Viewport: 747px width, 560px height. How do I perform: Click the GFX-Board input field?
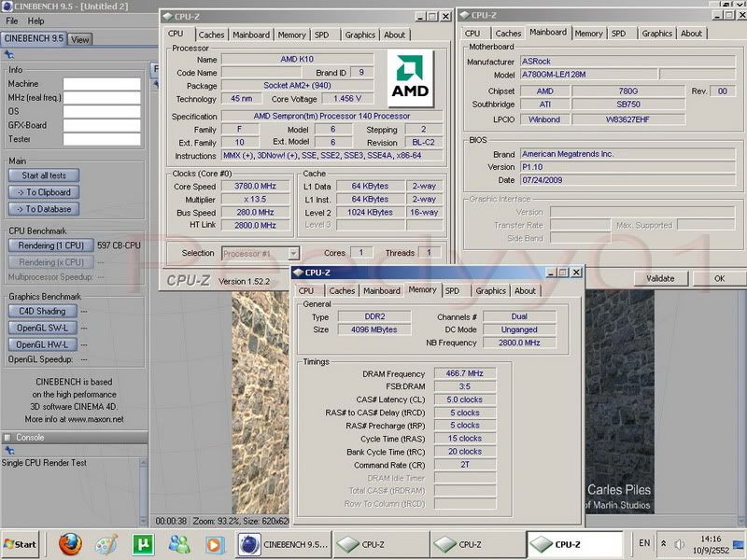(102, 125)
